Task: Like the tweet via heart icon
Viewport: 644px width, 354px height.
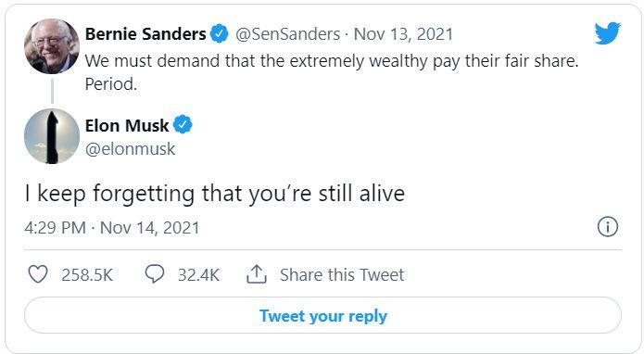Action: 38,274
